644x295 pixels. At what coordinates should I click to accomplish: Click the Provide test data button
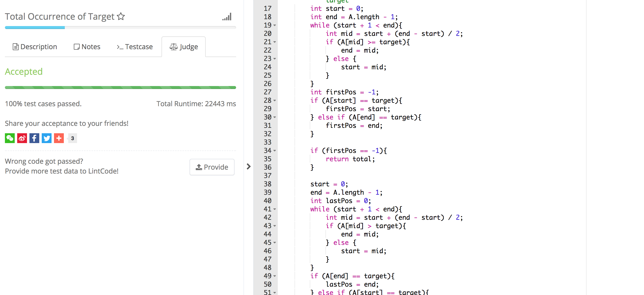pos(212,167)
